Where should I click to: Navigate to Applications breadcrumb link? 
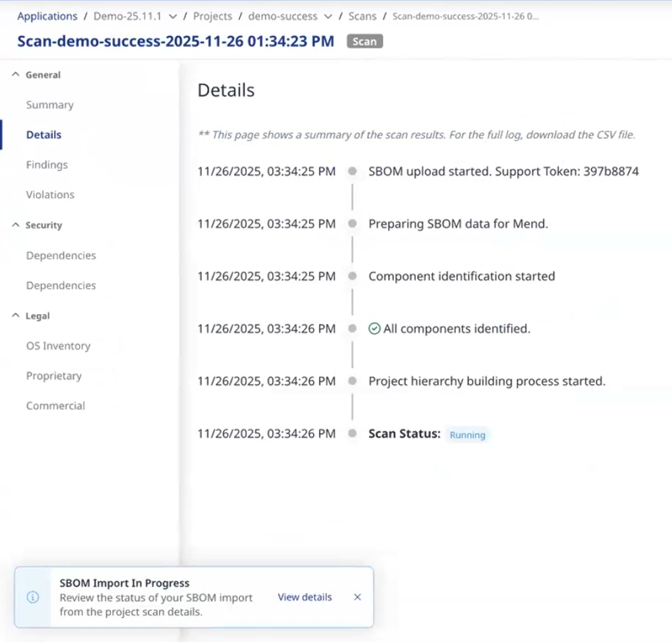coord(47,16)
